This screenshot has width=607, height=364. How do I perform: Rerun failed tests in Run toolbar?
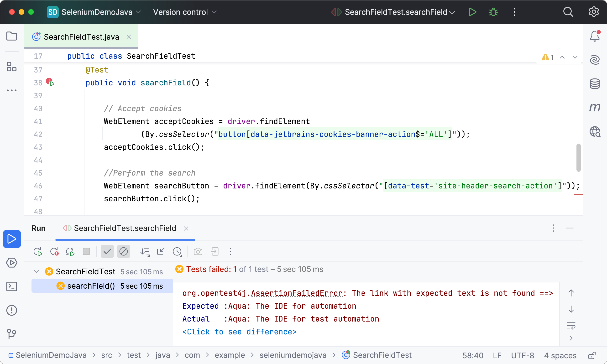click(x=54, y=252)
